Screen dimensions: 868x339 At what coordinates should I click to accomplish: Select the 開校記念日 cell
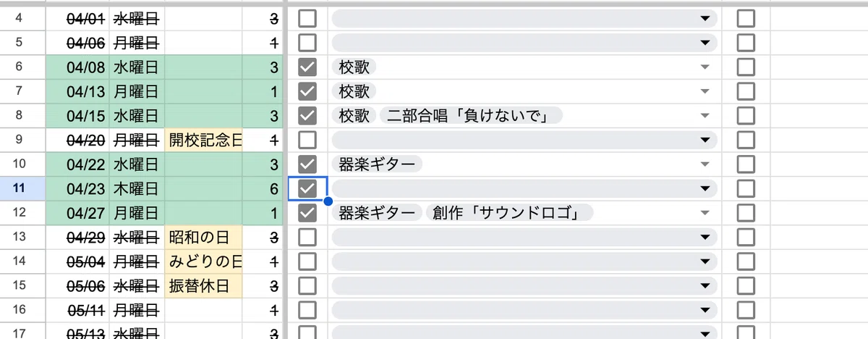pyautogui.click(x=205, y=140)
